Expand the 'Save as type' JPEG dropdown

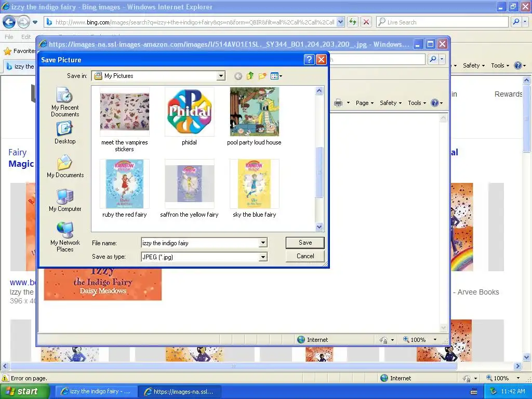click(263, 257)
